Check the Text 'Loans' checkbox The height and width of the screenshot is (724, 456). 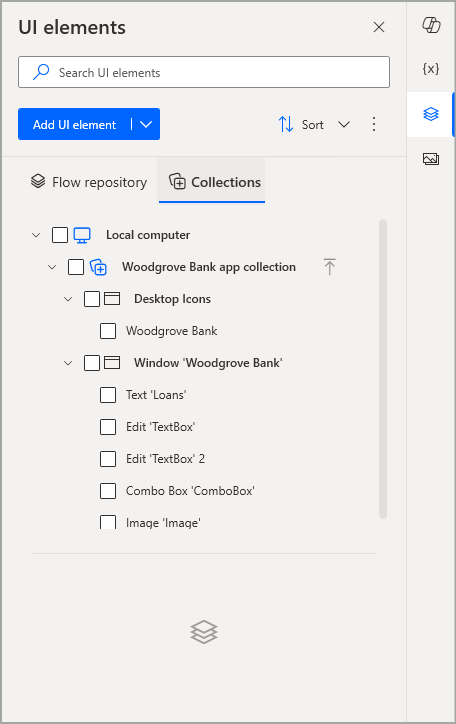[108, 395]
